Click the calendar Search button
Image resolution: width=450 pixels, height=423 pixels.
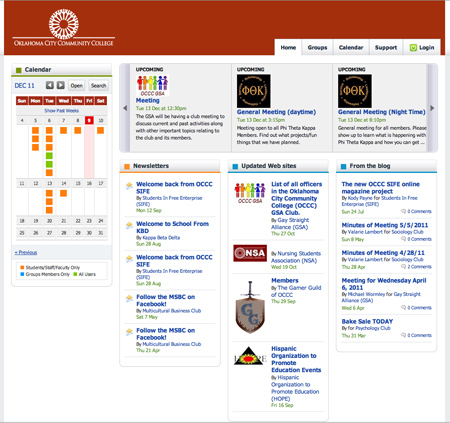click(x=99, y=86)
